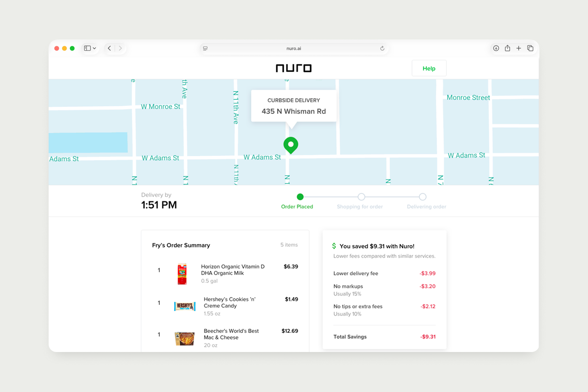This screenshot has width=588, height=392.
Task: Open the Safari downloads icon
Action: coord(496,48)
